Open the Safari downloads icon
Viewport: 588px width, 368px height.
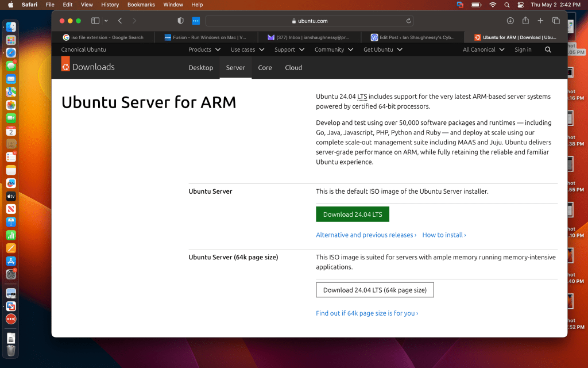tap(510, 21)
